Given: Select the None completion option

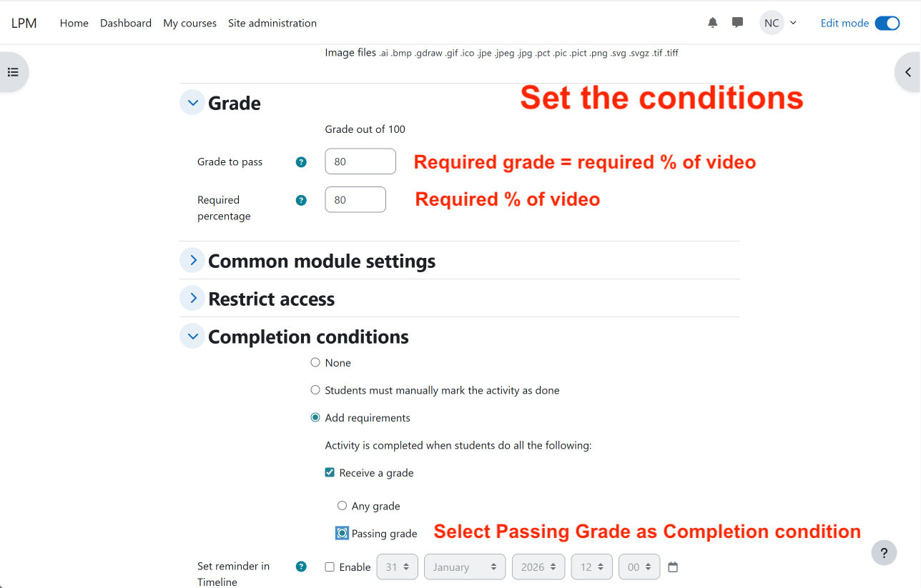Looking at the screenshot, I should pos(315,363).
